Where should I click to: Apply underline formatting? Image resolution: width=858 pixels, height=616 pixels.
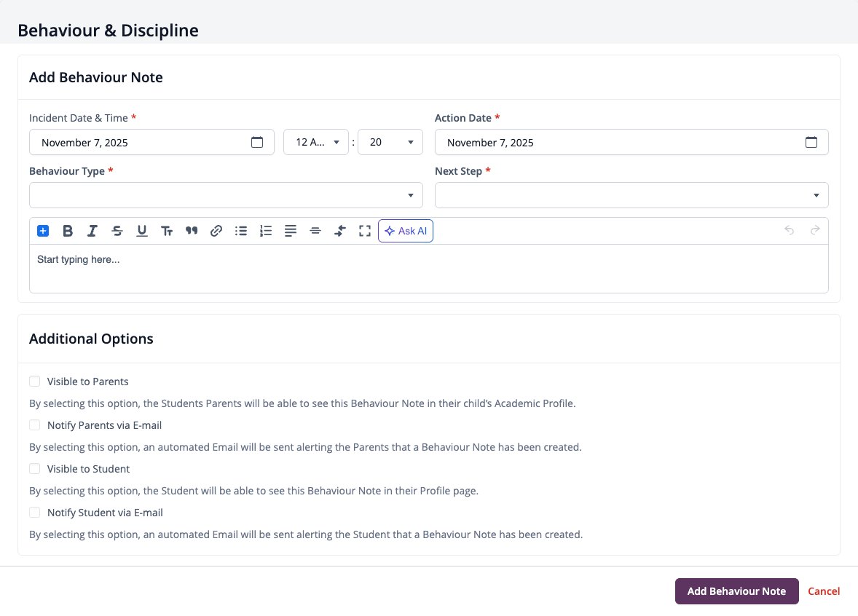point(142,231)
